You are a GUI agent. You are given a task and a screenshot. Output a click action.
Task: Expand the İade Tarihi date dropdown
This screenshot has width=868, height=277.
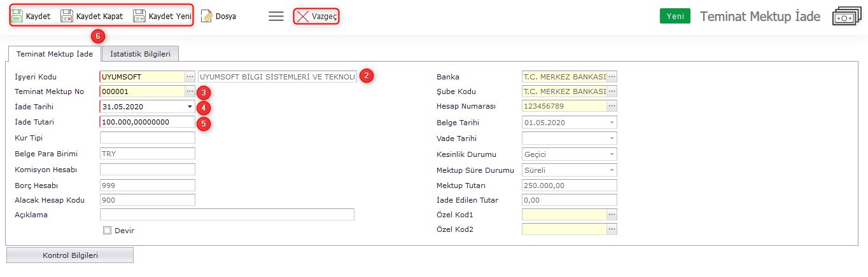click(x=189, y=107)
